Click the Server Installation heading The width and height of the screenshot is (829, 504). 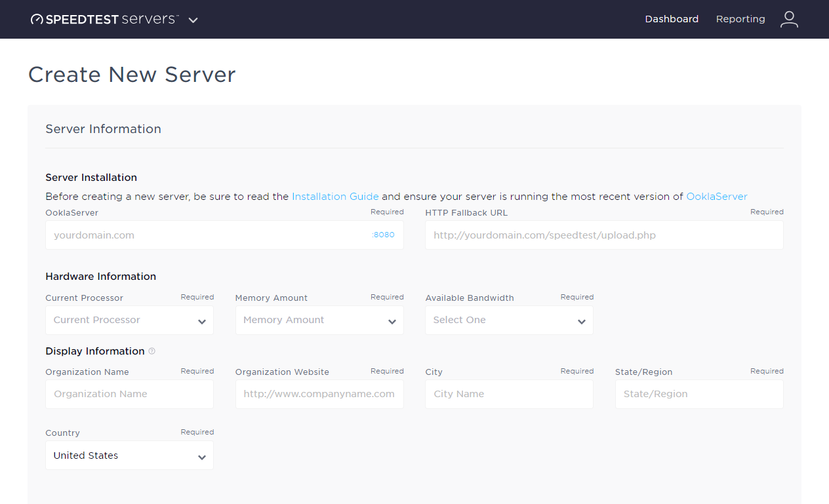pos(91,178)
